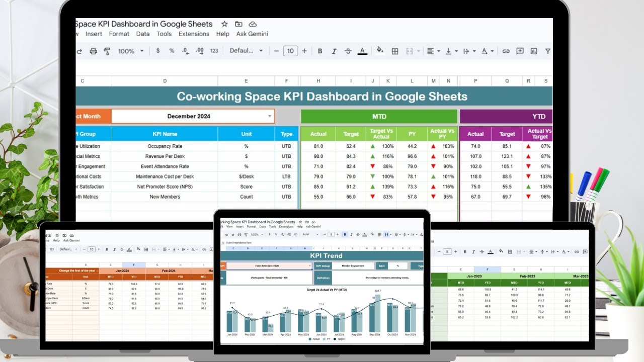Open text color picker on the large laptop
The image size is (644, 362).
(x=362, y=51)
